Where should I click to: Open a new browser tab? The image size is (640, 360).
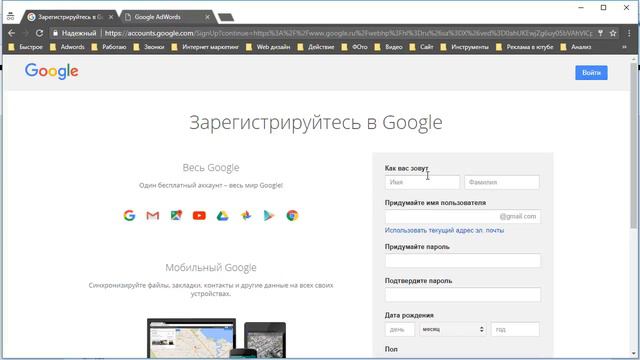click(226, 17)
